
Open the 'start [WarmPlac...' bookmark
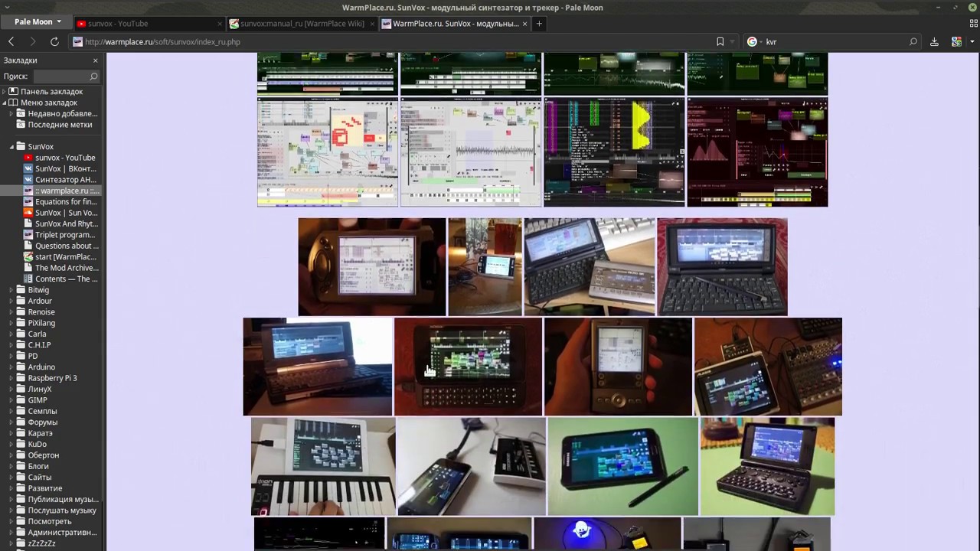pos(60,257)
